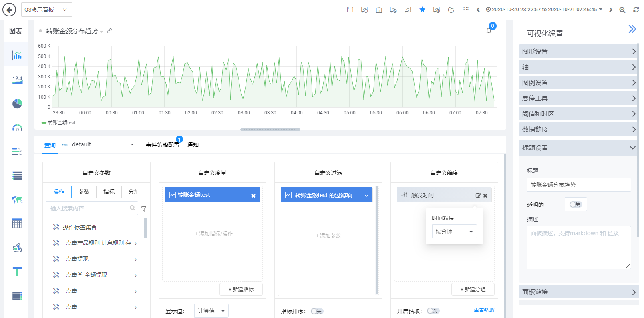This screenshot has width=644, height=318.
Task: Click the chart horizontal scrollbar handle
Action: coord(270,130)
